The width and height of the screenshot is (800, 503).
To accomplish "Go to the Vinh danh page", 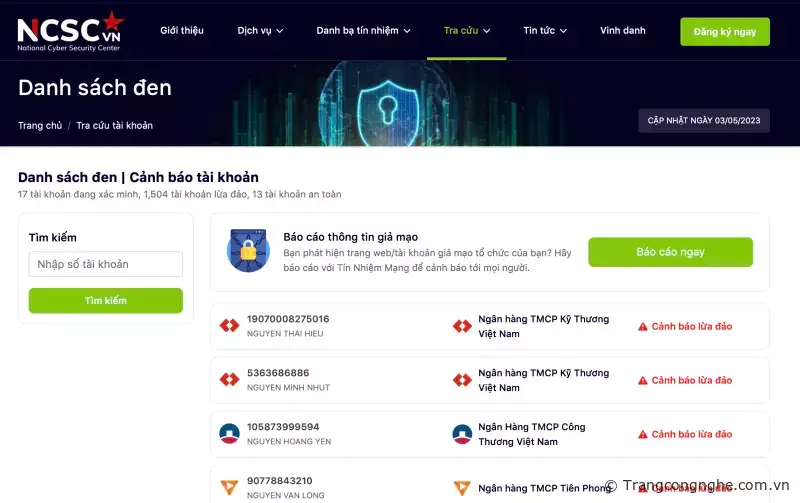I will 622,31.
